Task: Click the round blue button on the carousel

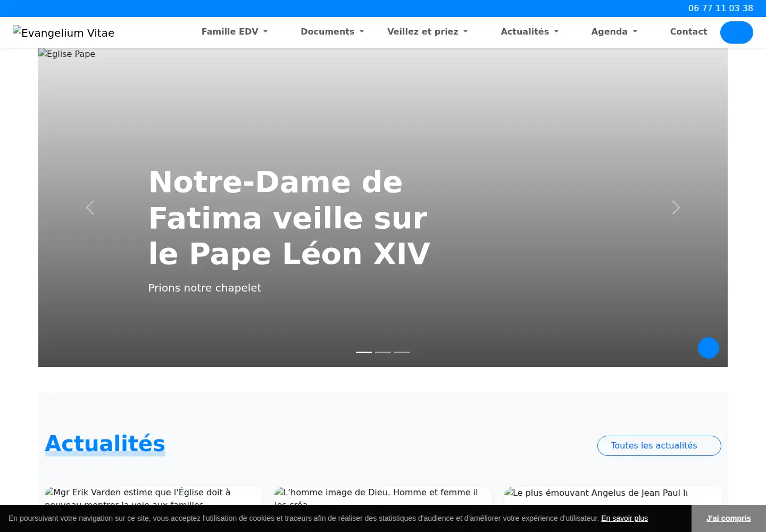Action: point(709,348)
